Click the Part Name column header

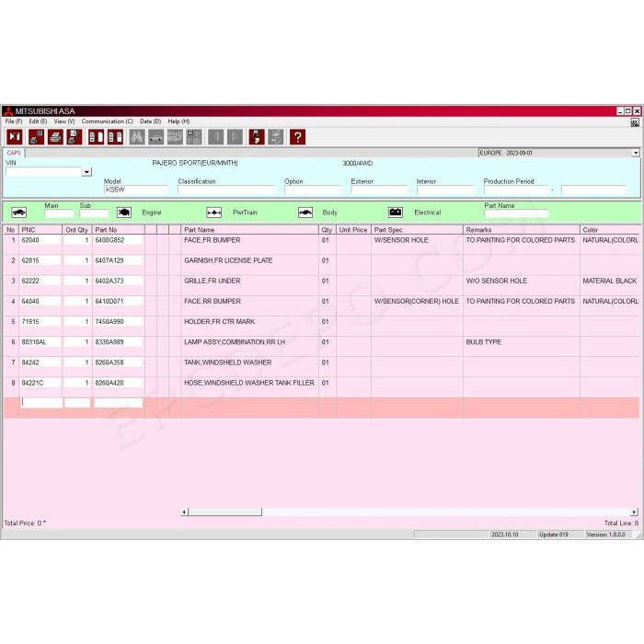coord(249,230)
